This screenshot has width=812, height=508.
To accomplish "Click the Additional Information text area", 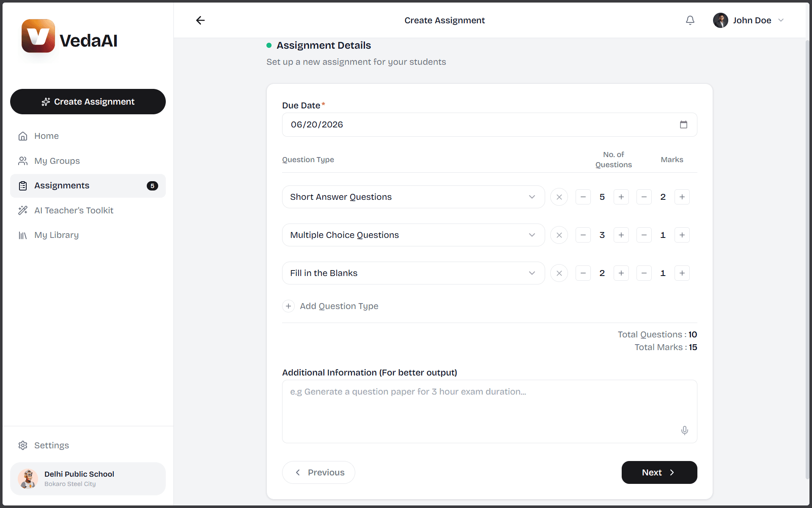I will 489,411.
